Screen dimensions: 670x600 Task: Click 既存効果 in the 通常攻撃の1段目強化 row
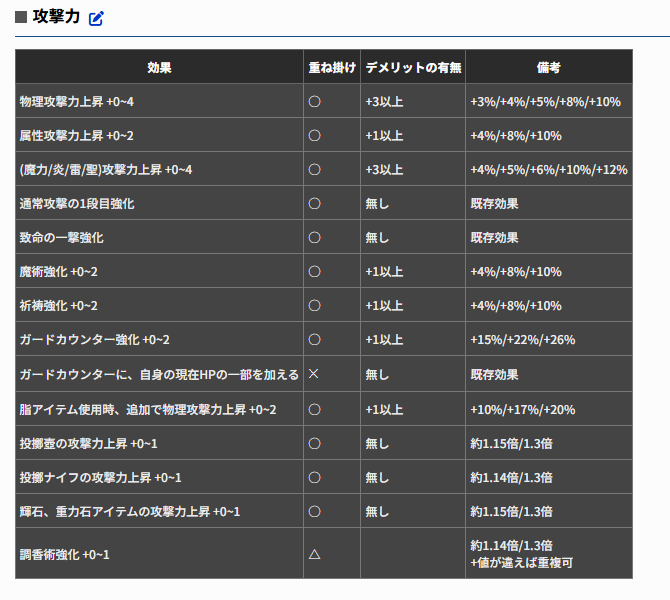pos(494,203)
